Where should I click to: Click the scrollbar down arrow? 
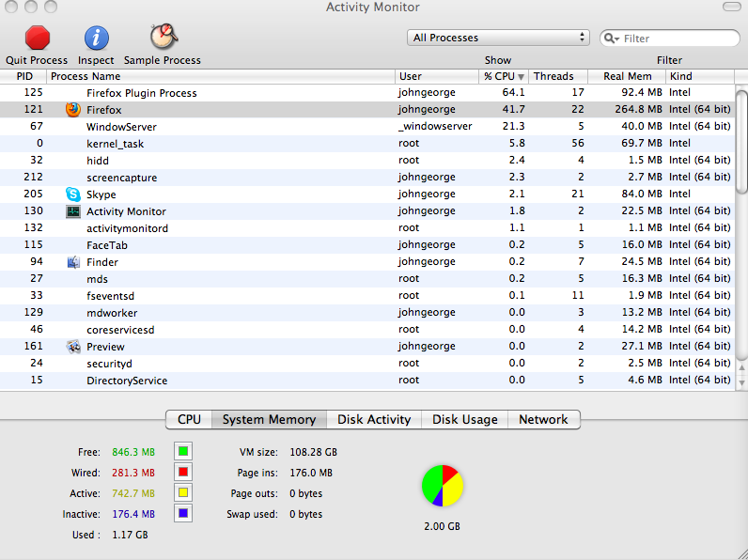(x=741, y=382)
